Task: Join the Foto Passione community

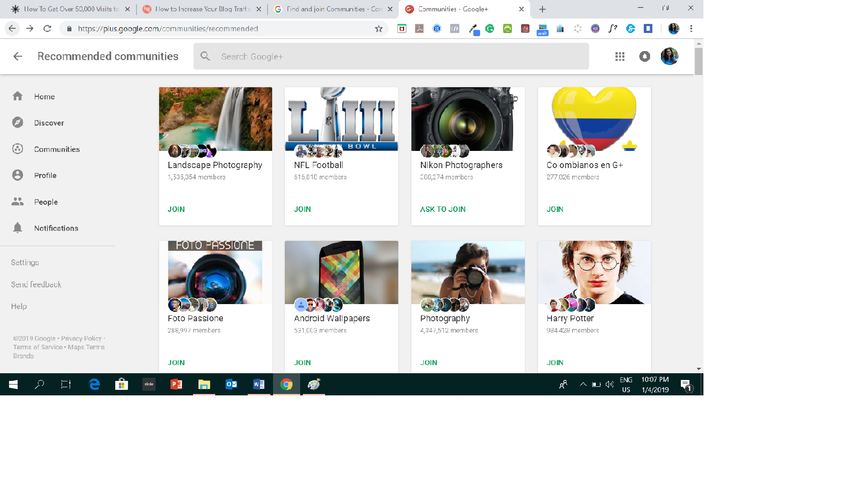Action: tap(176, 363)
